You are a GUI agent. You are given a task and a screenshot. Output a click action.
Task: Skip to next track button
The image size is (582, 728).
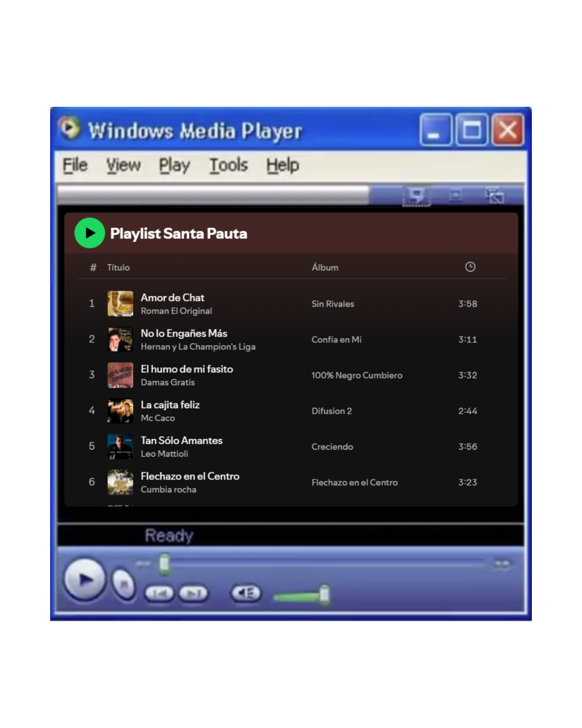point(193,594)
